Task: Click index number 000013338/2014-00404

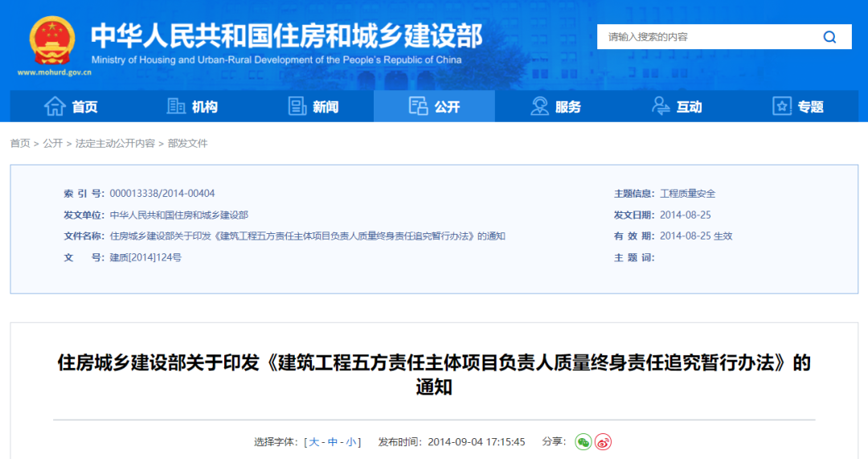Action: [162, 193]
